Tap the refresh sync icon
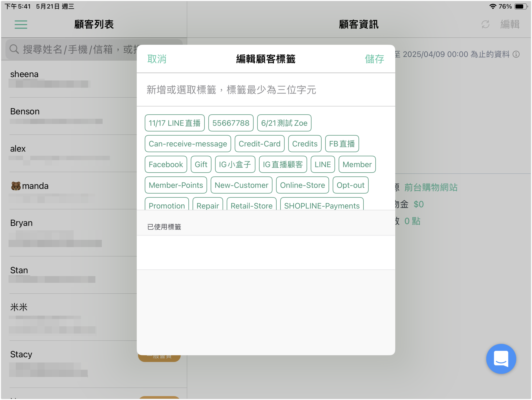The width and height of the screenshot is (532, 400). point(485,24)
